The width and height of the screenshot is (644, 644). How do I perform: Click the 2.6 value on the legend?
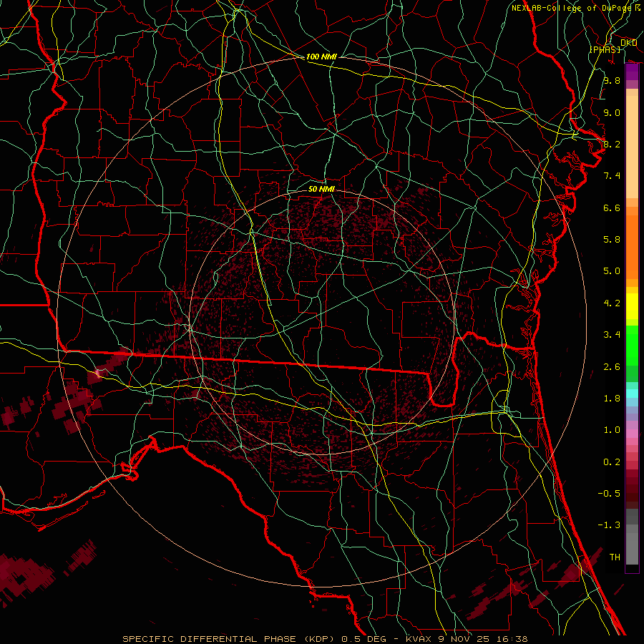(611, 367)
